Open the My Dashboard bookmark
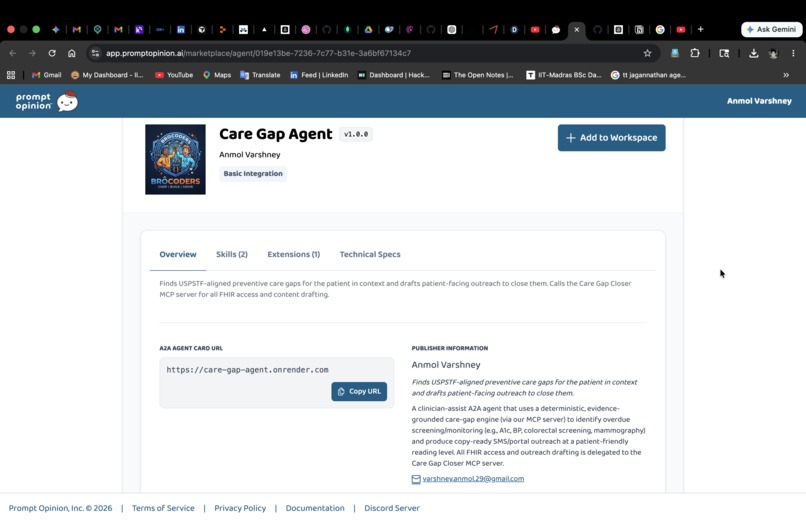 tap(107, 75)
